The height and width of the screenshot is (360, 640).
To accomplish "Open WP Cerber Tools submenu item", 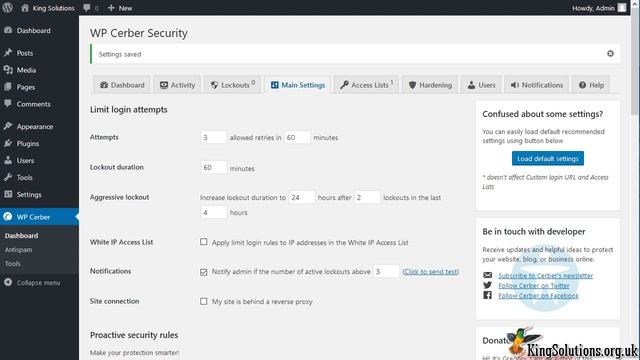I will point(13,264).
